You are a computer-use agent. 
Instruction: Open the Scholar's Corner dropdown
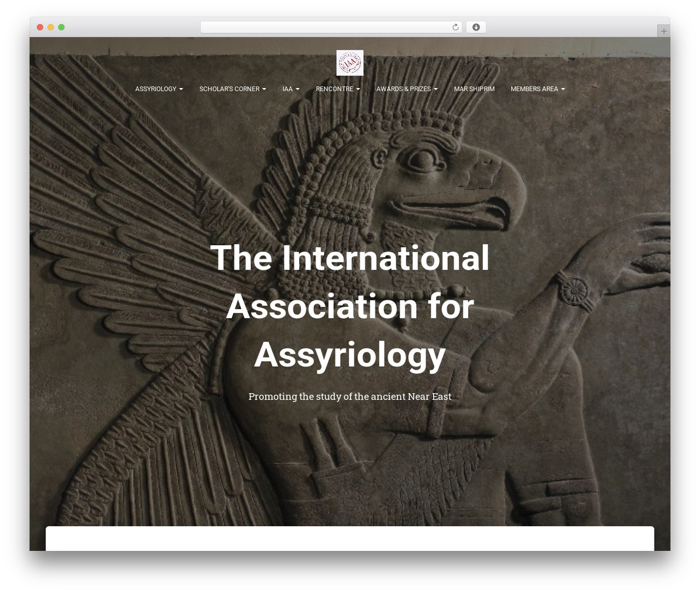click(x=232, y=89)
